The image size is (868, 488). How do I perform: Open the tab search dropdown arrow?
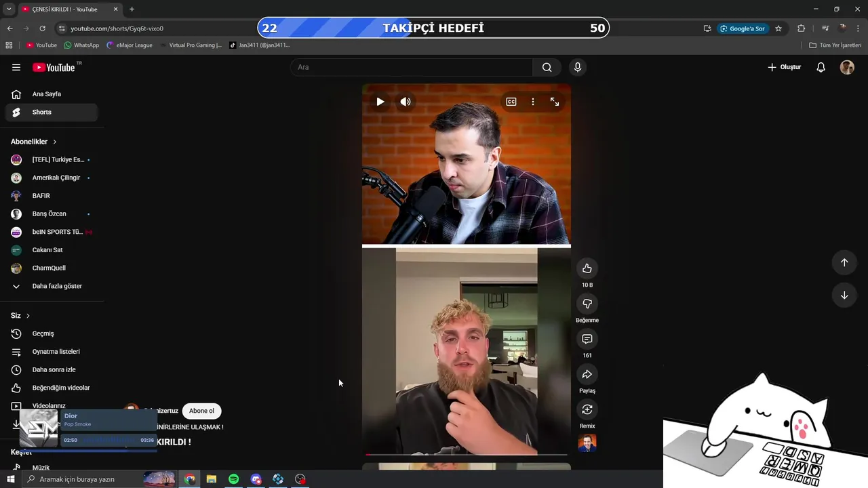tap(9, 9)
